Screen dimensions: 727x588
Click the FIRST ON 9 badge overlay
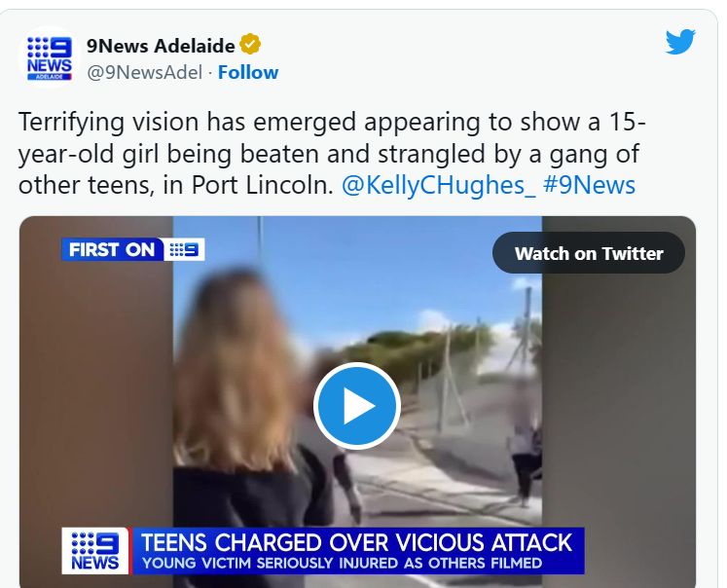(133, 249)
